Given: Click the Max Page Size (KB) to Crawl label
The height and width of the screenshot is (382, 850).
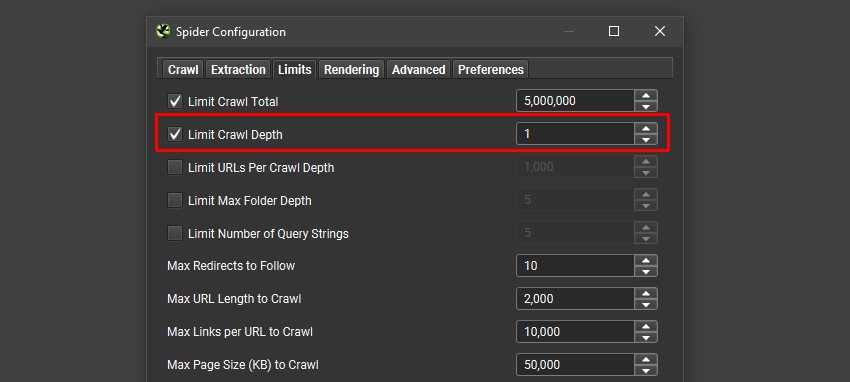Looking at the screenshot, I should tap(243, 365).
